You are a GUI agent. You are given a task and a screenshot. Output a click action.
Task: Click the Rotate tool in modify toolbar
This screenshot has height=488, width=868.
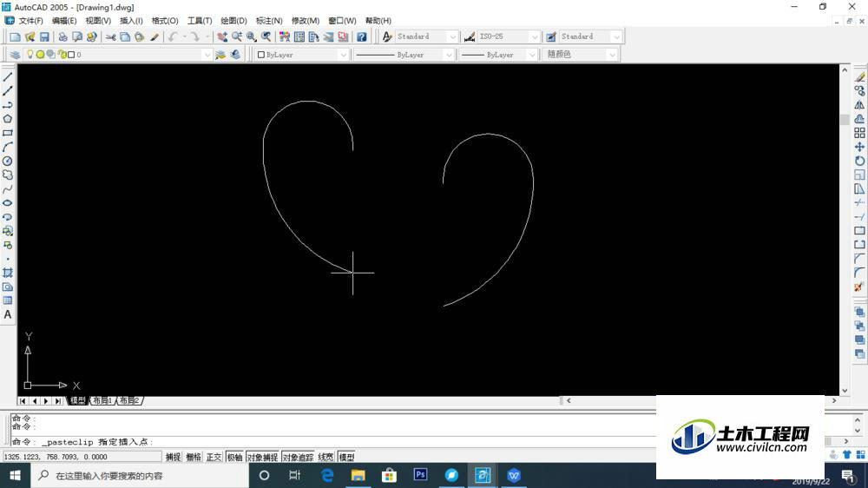(859, 161)
